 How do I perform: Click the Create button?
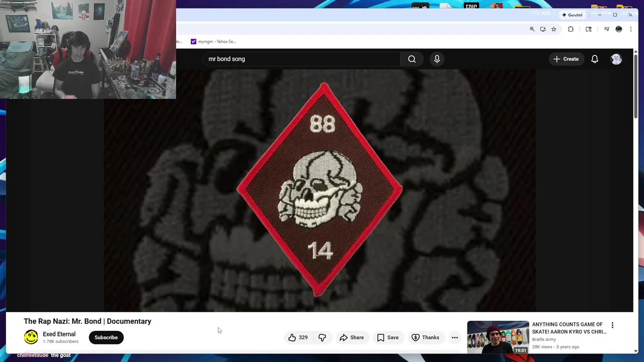point(566,59)
